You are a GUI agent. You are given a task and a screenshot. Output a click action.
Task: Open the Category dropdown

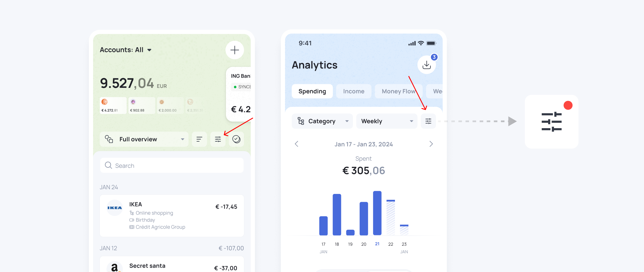coord(322,121)
